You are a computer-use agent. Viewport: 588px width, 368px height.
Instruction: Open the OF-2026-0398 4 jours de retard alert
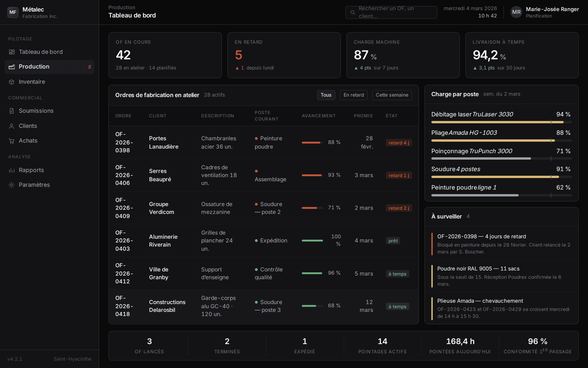tap(501, 244)
